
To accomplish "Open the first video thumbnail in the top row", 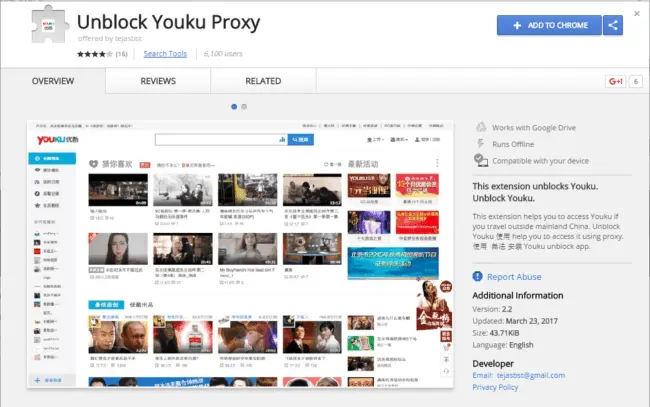I will (x=118, y=190).
